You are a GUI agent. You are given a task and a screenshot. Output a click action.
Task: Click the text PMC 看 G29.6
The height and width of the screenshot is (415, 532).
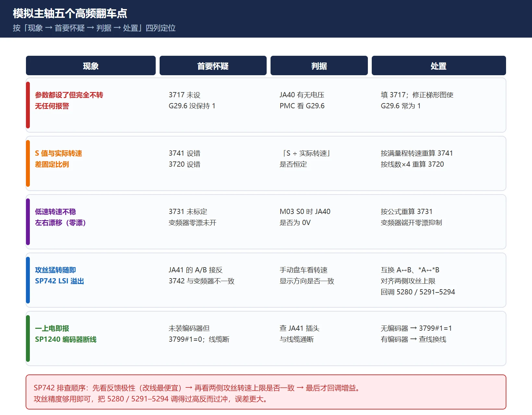[x=302, y=106]
